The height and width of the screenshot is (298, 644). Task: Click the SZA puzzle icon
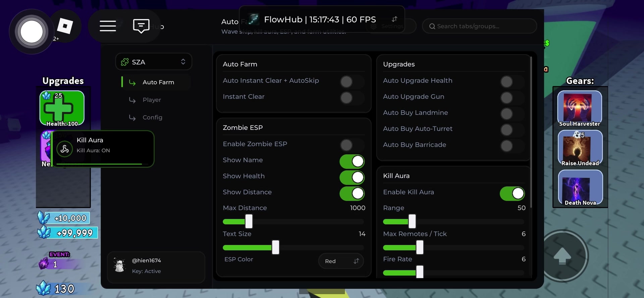(125, 62)
